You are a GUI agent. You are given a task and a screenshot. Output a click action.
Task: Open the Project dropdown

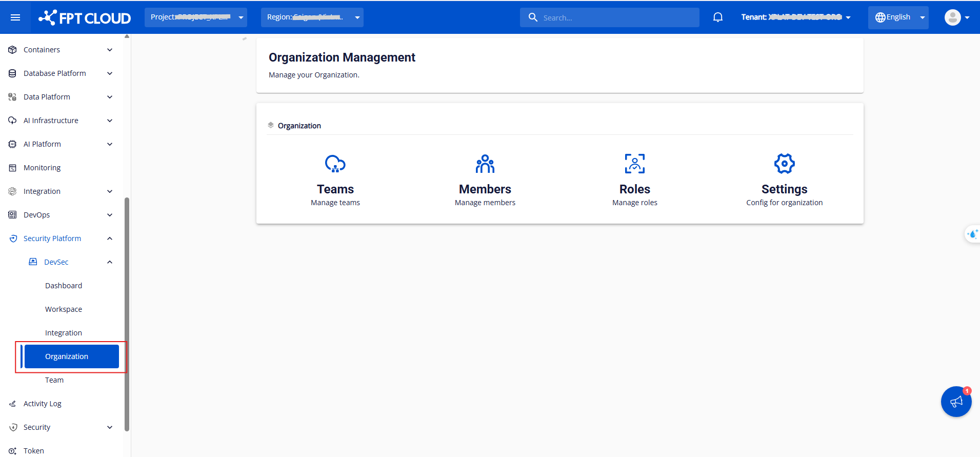point(195,17)
